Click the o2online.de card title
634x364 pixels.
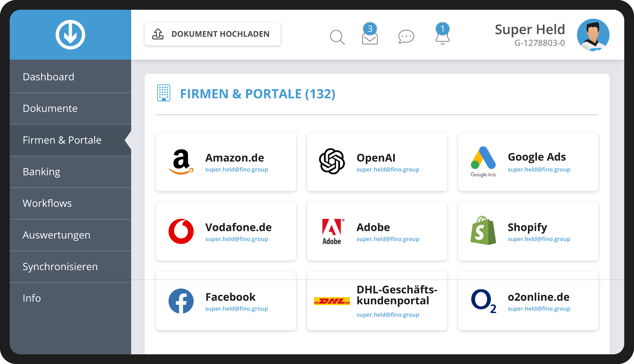coord(538,297)
